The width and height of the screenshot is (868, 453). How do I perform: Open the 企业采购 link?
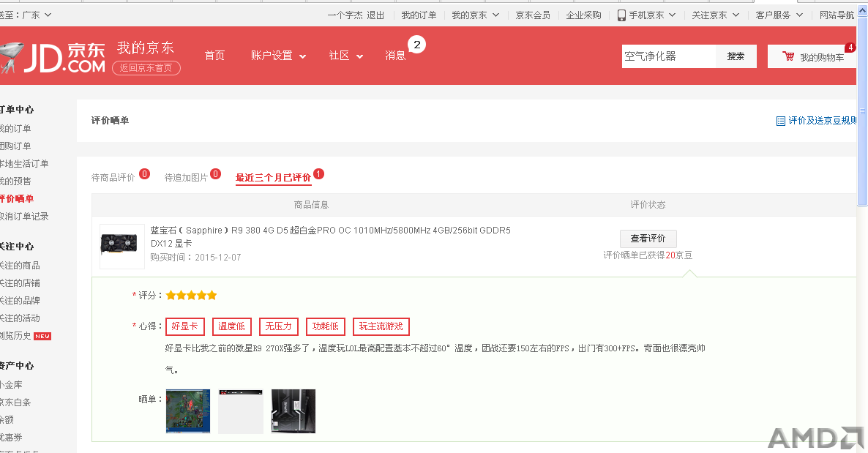(x=583, y=15)
